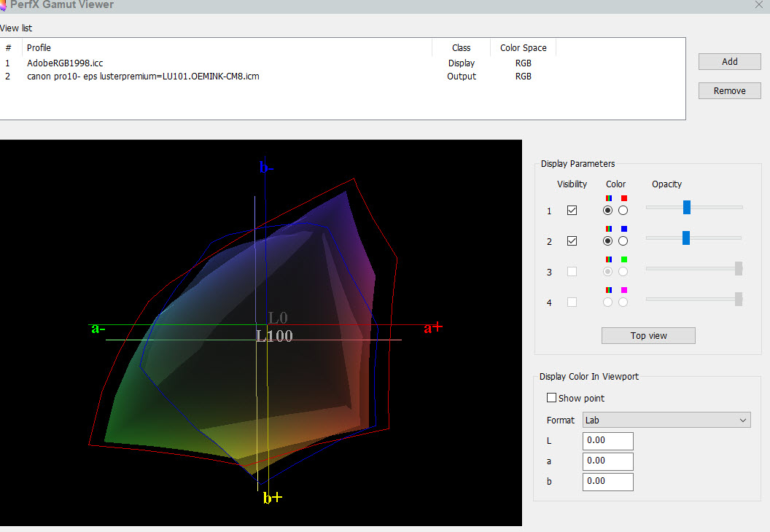This screenshot has height=532, width=770.
Task: Click the magenta solid color icon for row 4
Action: 623,290
